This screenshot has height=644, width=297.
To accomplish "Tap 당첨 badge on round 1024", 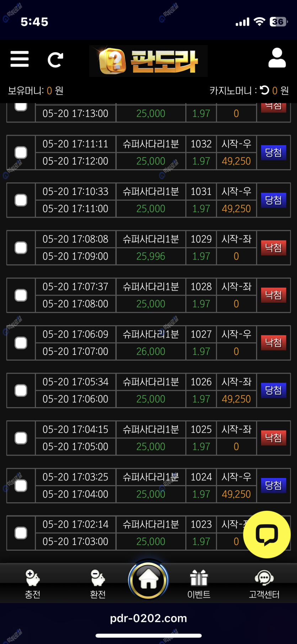I will (x=273, y=485).
